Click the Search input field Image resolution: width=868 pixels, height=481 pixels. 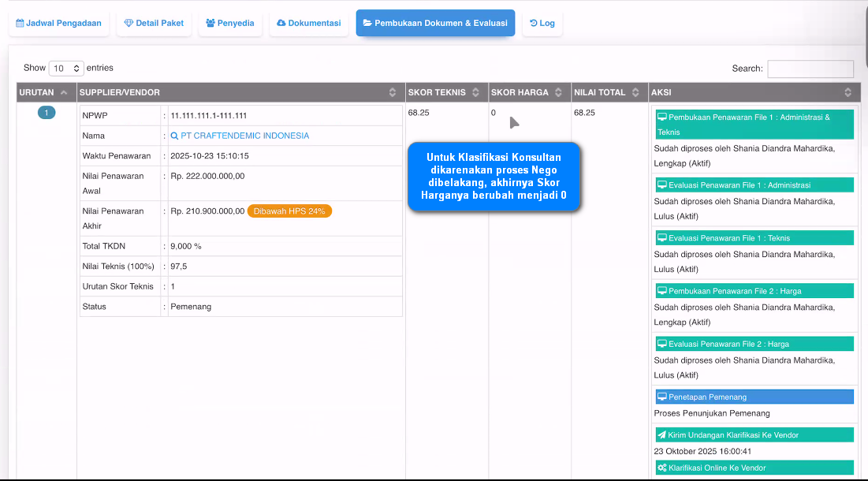click(810, 69)
